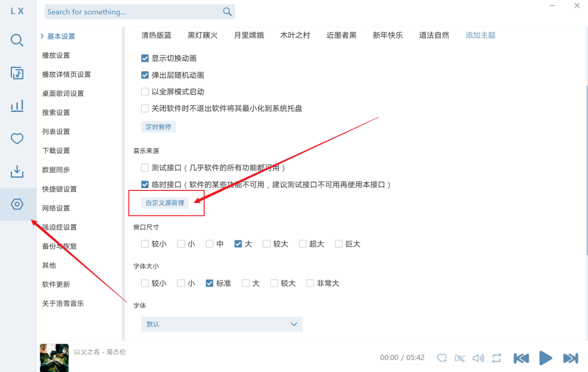
Task: Click the search input field
Action: click(133, 12)
